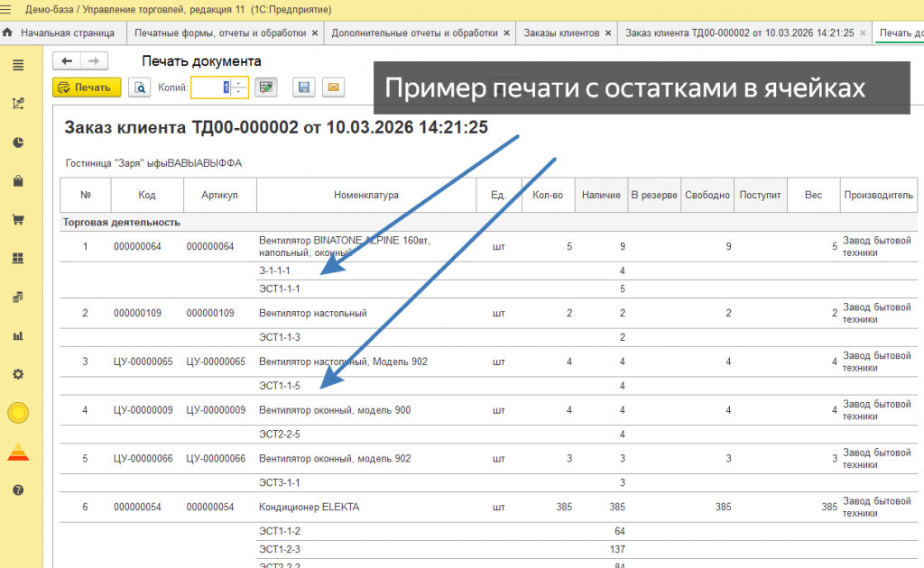This screenshot has width=924, height=568.
Task: Open the help question mark icon
Action: pyautogui.click(x=18, y=490)
